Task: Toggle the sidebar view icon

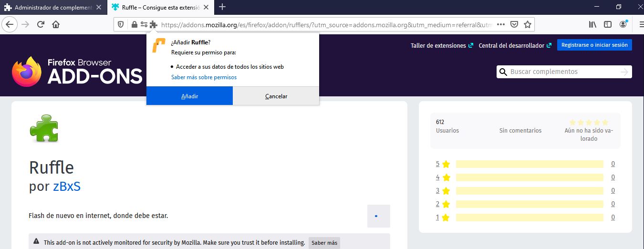Action: 608,24
